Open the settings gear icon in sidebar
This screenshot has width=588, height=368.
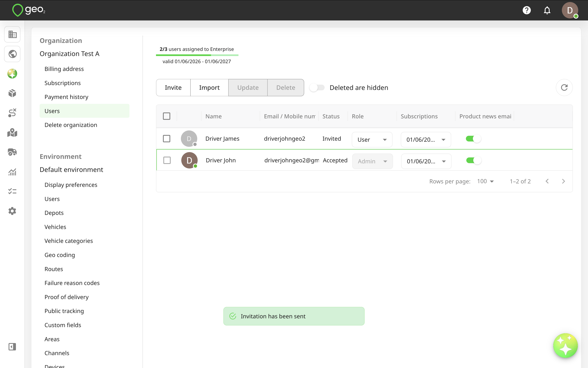[x=12, y=211]
